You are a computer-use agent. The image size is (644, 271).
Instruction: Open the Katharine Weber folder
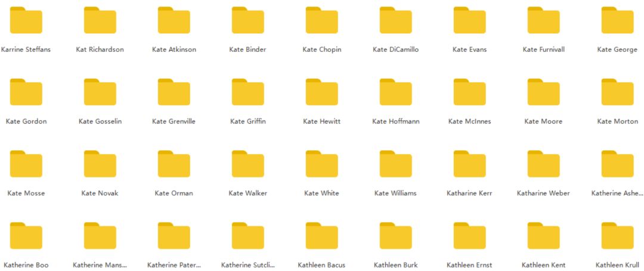[543, 164]
